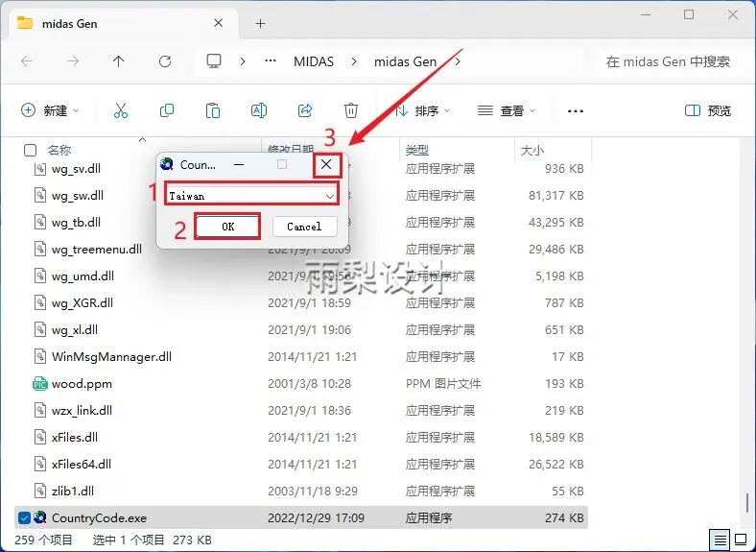Click the midas Gen breadcrumb

(x=405, y=61)
